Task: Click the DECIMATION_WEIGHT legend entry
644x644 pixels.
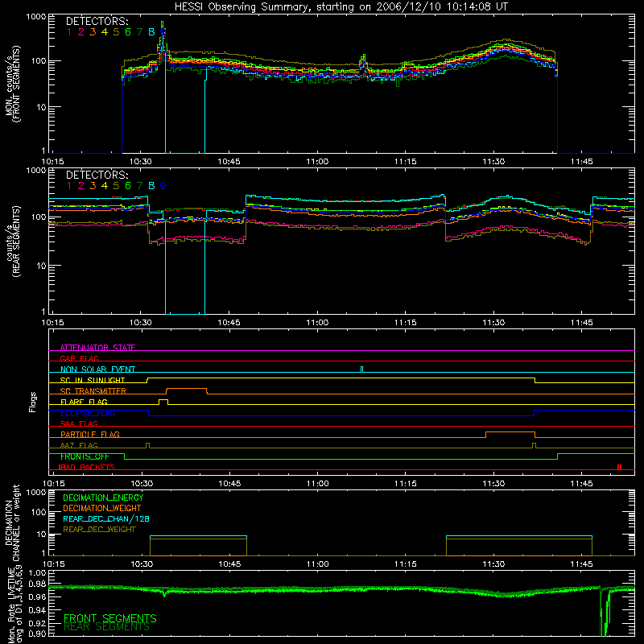Action: (102, 508)
